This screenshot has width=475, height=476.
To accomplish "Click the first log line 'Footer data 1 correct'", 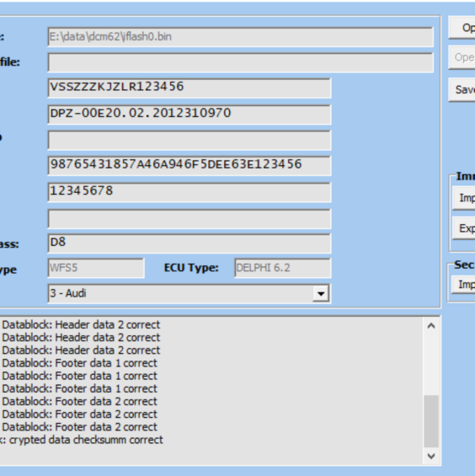I will pos(79,363).
